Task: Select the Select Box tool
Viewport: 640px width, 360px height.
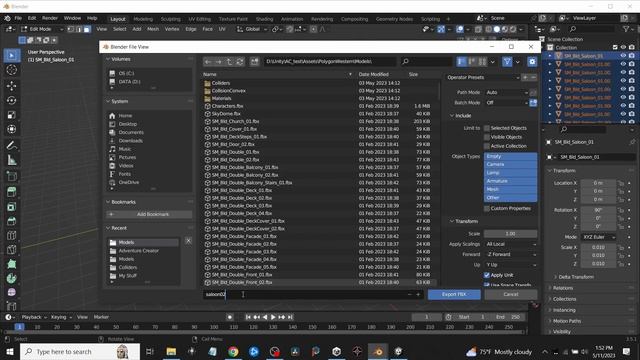Action: point(12,55)
